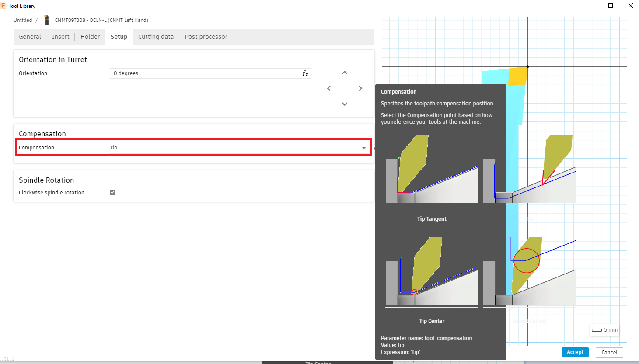The image size is (639, 364).
Task: Click the downward orientation chevron arrow
Action: pyautogui.click(x=344, y=104)
